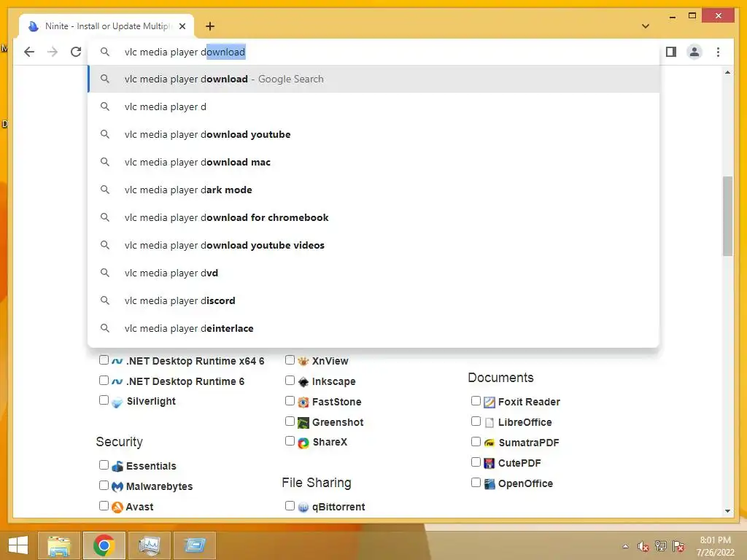
Task: Click the Silverlight app icon
Action: [117, 402]
